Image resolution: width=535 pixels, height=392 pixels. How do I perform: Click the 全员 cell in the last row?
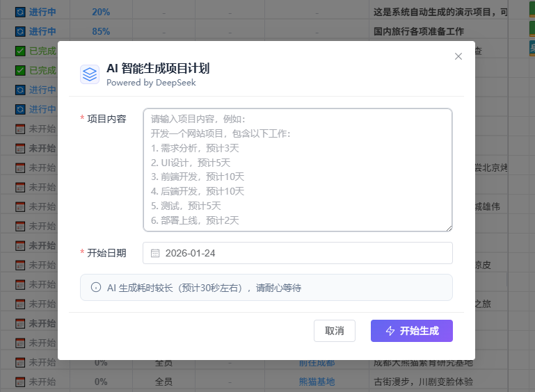click(x=163, y=382)
